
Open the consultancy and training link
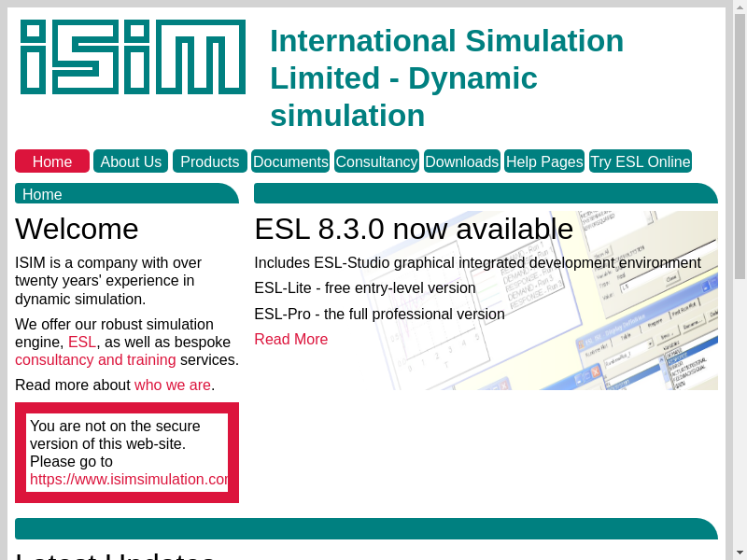(95, 360)
